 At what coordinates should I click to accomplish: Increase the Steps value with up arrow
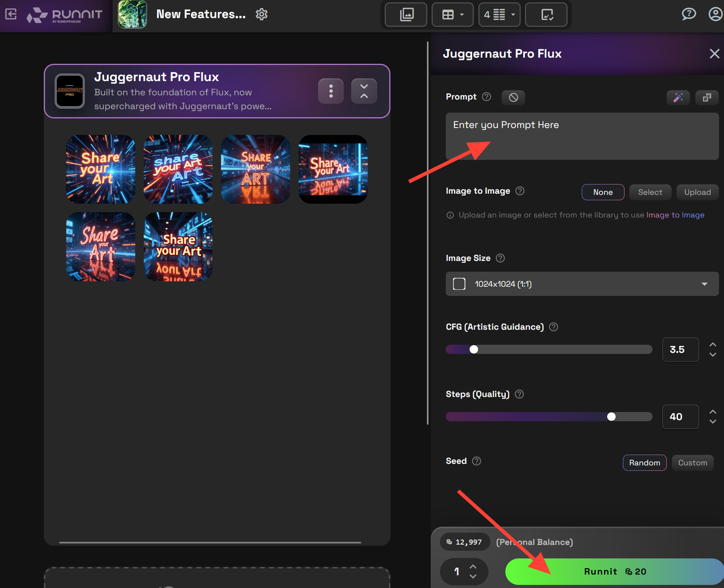pos(713,412)
